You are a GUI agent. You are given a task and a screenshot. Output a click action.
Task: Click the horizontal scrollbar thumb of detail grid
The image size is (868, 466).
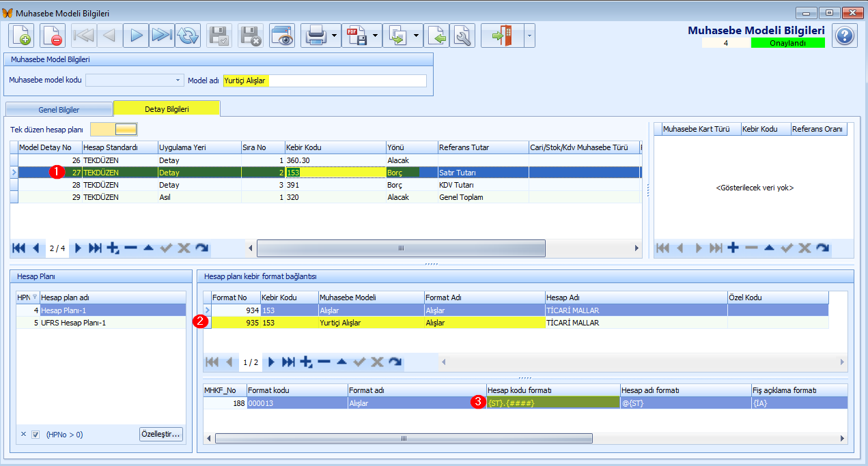pos(401,248)
